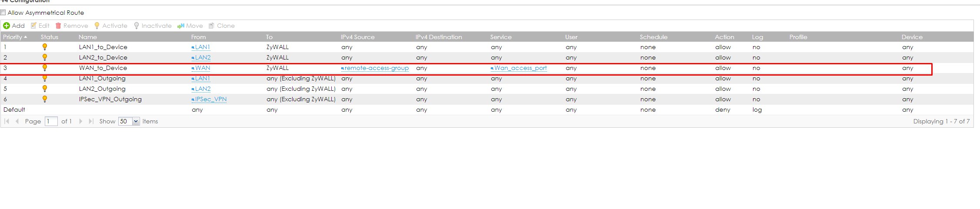Viewport: 980px width, 209px height.
Task: Click the Edit rule icon
Action: 33,26
